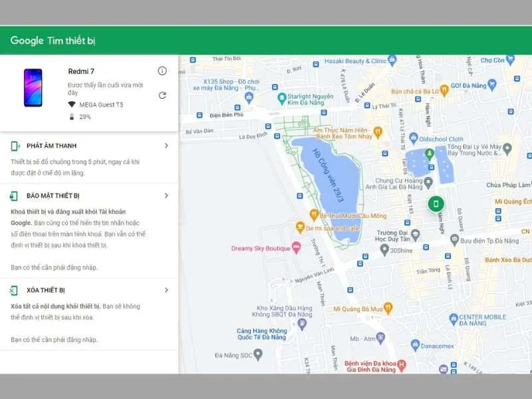This screenshot has height=399, width=532.
Task: Expand the PHÁT ÂM THANH chevron
Action: [x=166, y=146]
